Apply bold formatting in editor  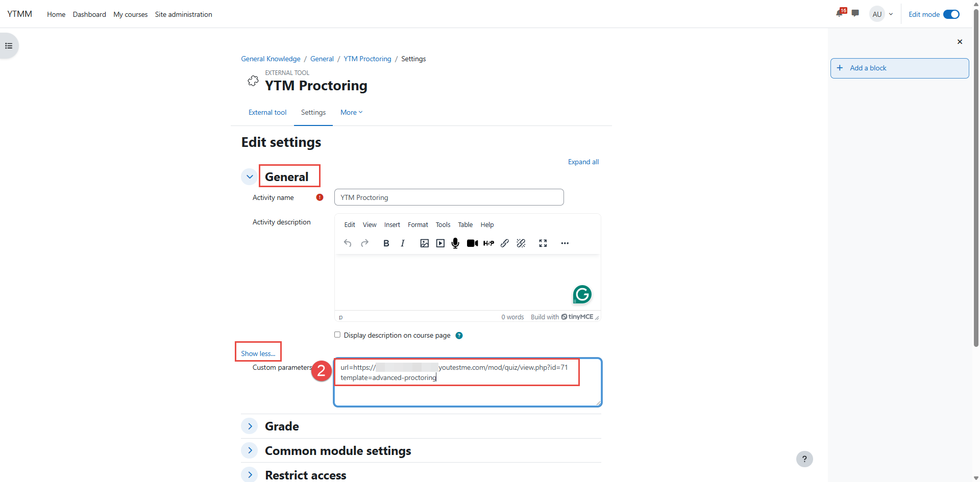tap(386, 243)
